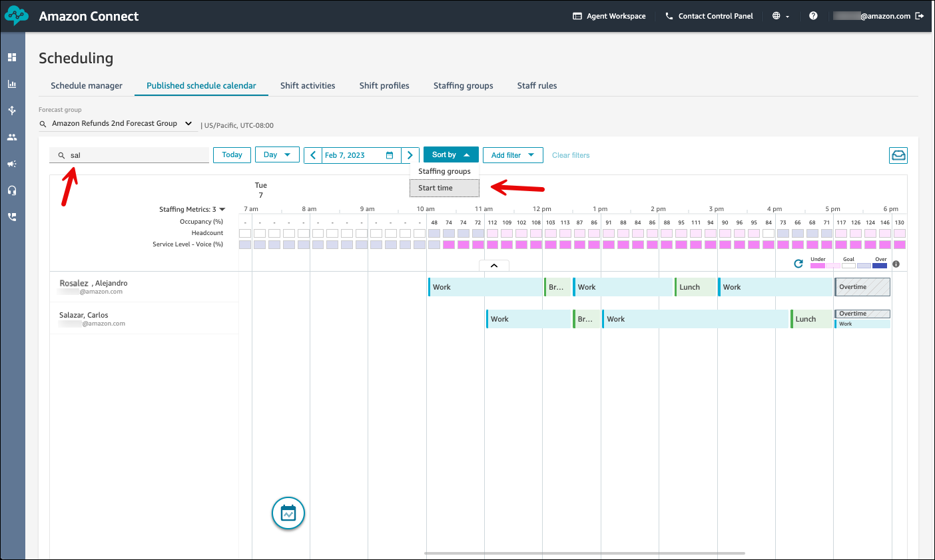Click the headset icon in sidebar
The width and height of the screenshot is (935, 560).
12,190
